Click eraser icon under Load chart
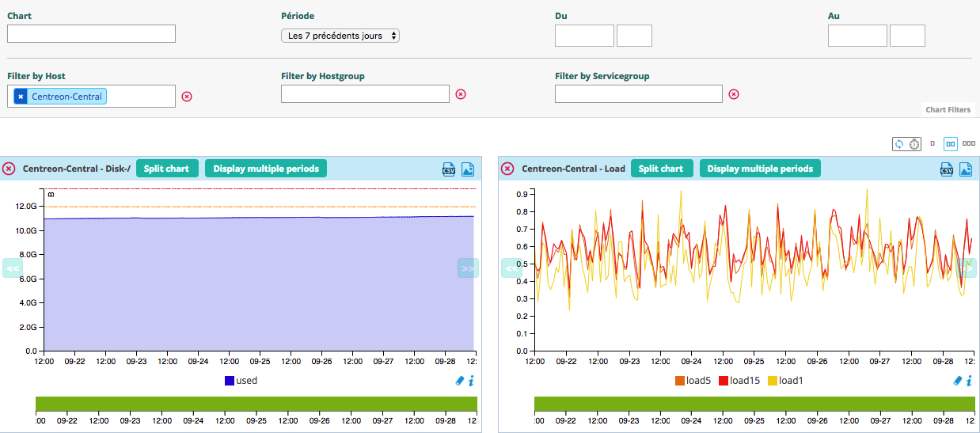980x433 pixels. tap(958, 381)
